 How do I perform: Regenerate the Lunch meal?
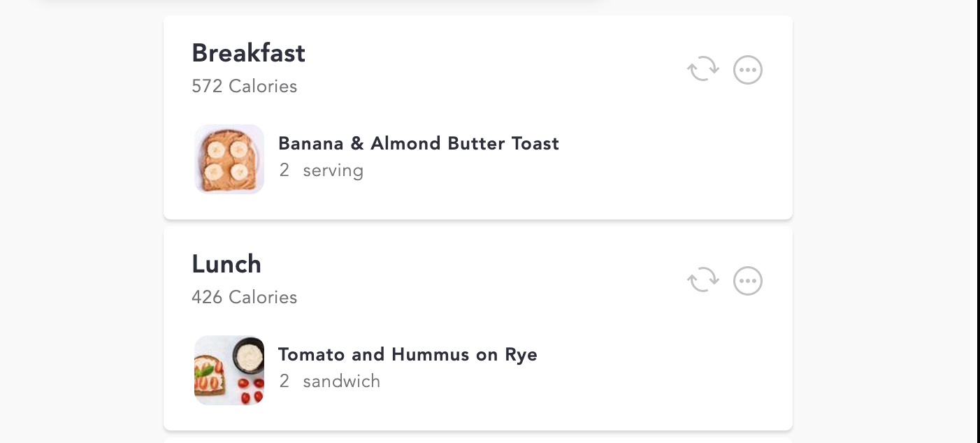tap(702, 281)
